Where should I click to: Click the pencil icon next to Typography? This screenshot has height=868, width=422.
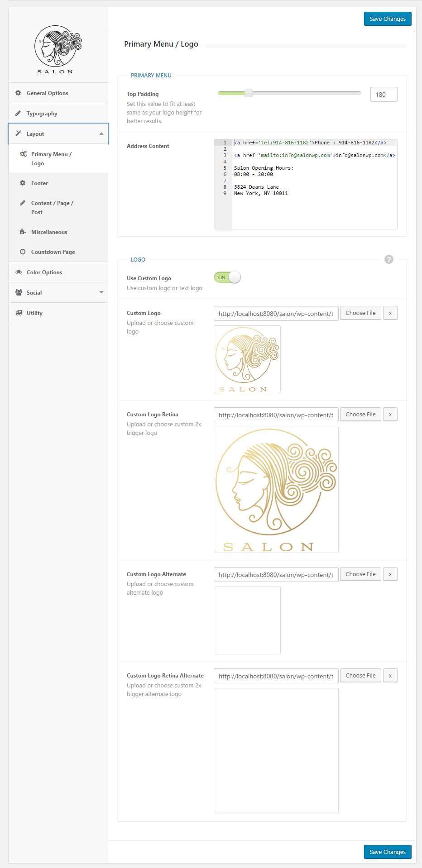click(x=18, y=113)
